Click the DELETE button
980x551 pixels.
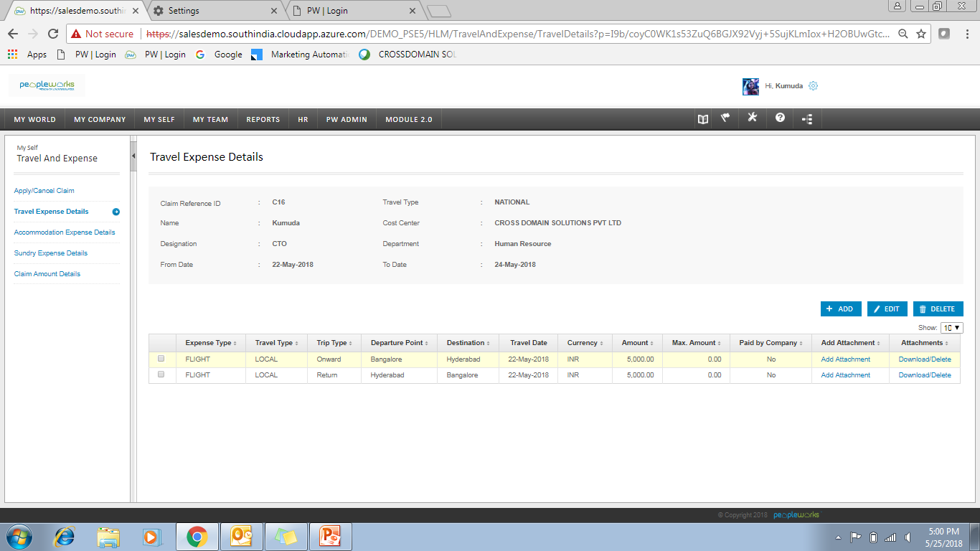pyautogui.click(x=938, y=309)
